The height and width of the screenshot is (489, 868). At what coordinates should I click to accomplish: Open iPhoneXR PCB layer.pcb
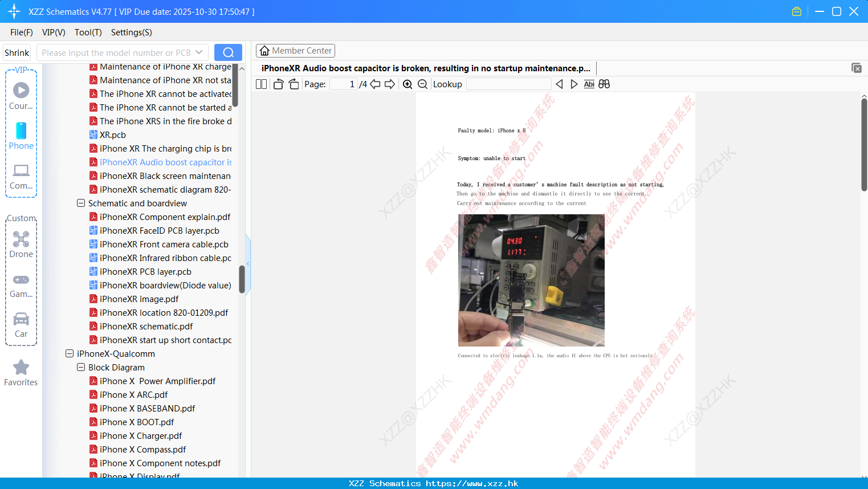[x=145, y=271]
